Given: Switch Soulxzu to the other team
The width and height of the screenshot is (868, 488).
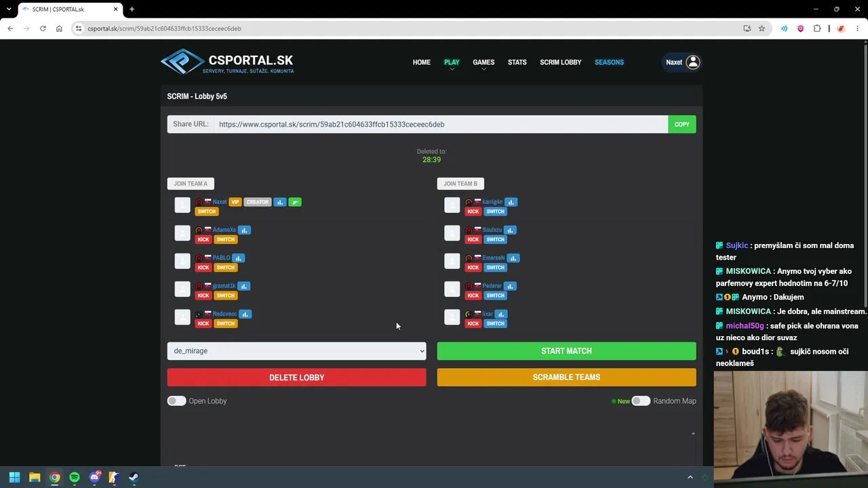Looking at the screenshot, I should point(496,240).
